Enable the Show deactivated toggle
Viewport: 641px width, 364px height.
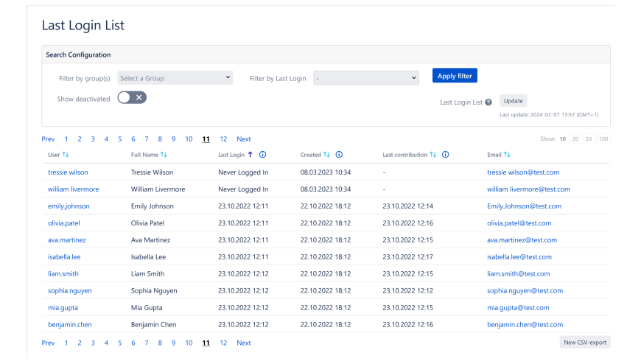click(x=132, y=97)
